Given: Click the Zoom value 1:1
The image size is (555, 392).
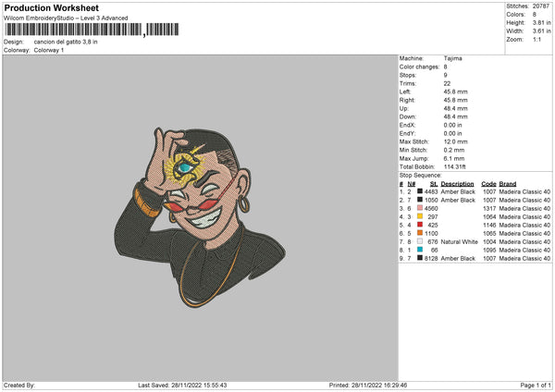Looking at the screenshot, I should (x=536, y=40).
